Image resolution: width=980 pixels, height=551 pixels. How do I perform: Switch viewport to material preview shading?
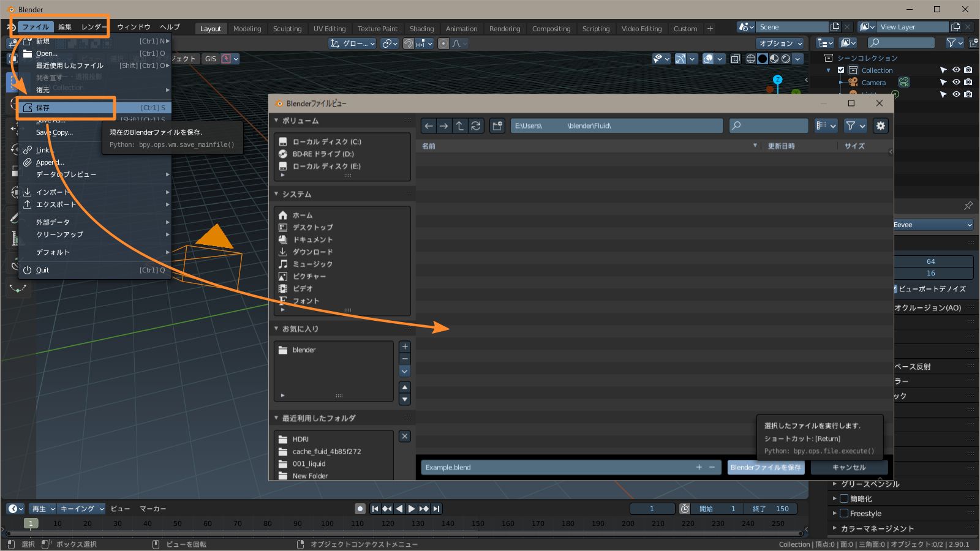[x=774, y=59]
